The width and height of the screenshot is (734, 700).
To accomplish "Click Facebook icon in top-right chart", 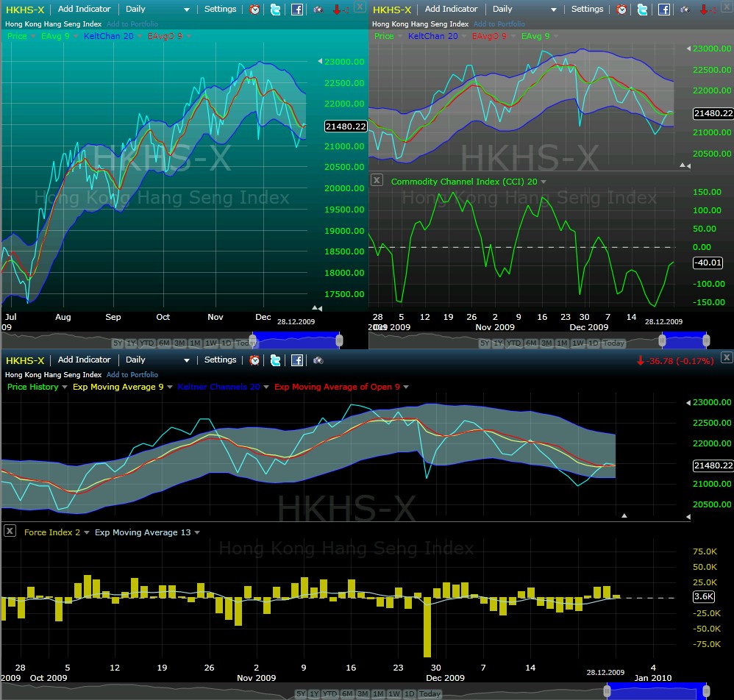I will pos(664,10).
